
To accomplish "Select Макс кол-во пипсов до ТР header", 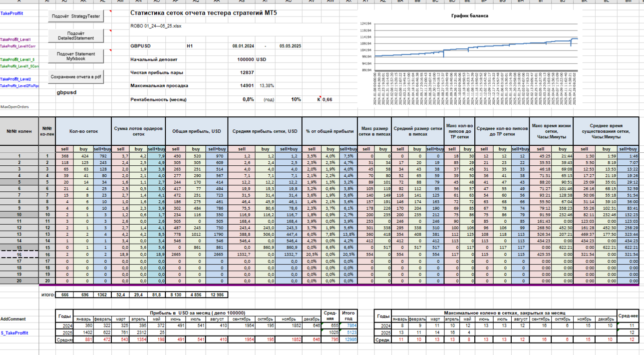I will pos(459,131).
